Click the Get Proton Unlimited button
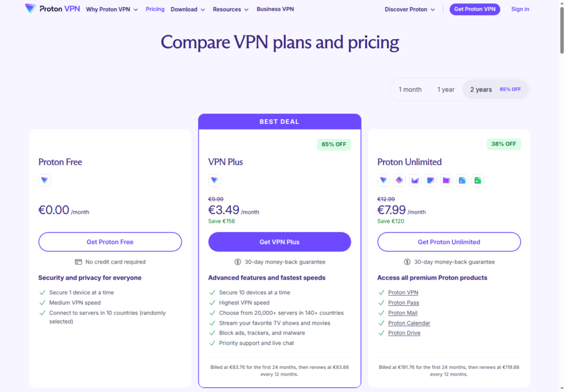Image resolution: width=565 pixels, height=392 pixels. [x=449, y=242]
